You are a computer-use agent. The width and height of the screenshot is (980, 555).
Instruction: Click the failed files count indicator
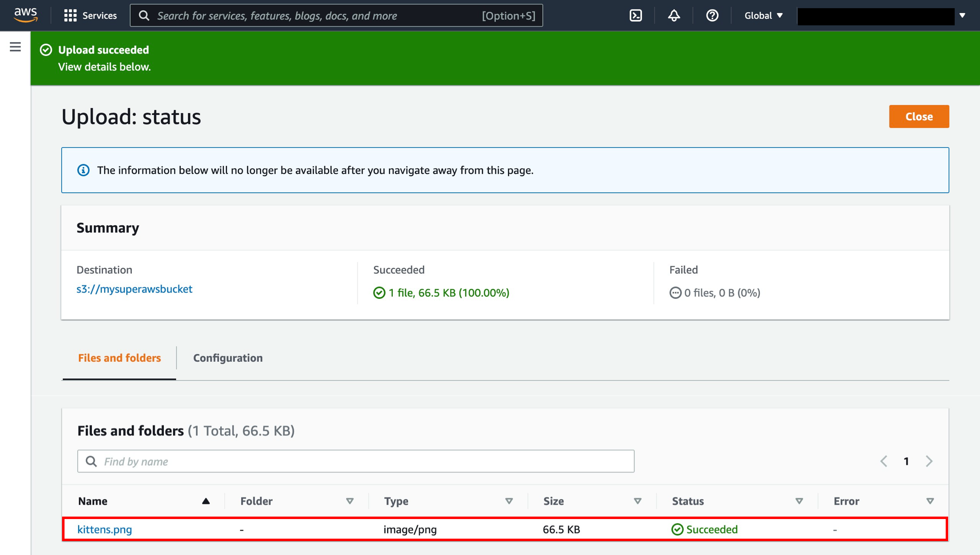[715, 292]
